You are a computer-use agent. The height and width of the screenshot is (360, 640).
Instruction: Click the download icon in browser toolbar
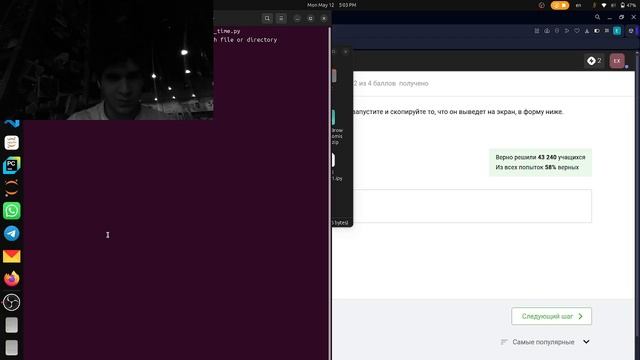(x=587, y=31)
